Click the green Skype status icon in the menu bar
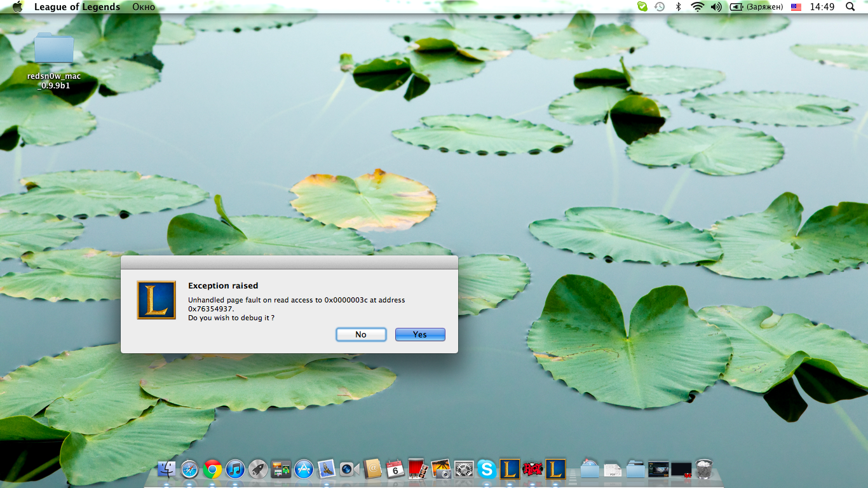This screenshot has height=488, width=868. point(642,7)
